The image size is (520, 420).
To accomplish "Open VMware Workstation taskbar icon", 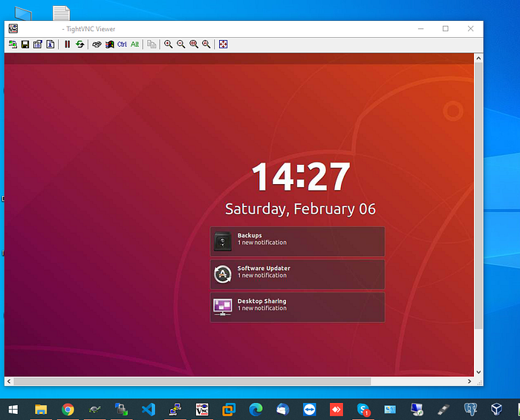I will click(x=229, y=410).
